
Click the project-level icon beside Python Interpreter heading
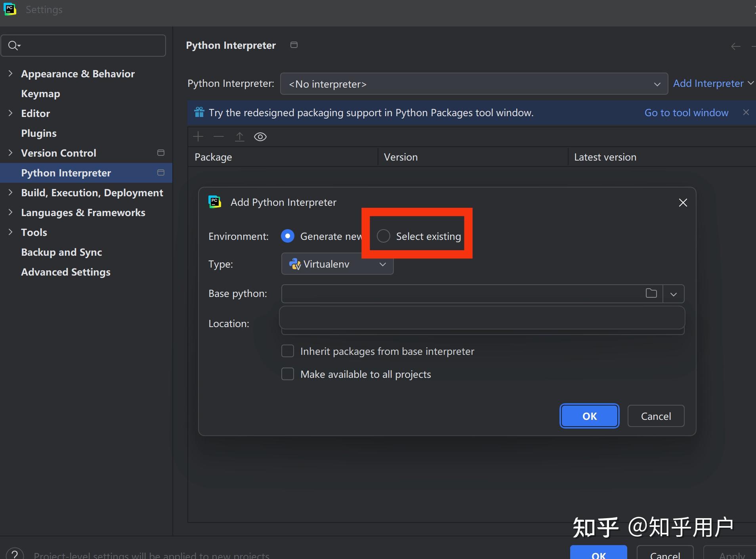294,45
